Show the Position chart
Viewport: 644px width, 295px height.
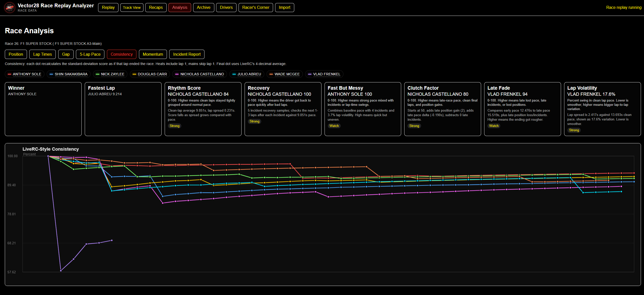(x=16, y=54)
